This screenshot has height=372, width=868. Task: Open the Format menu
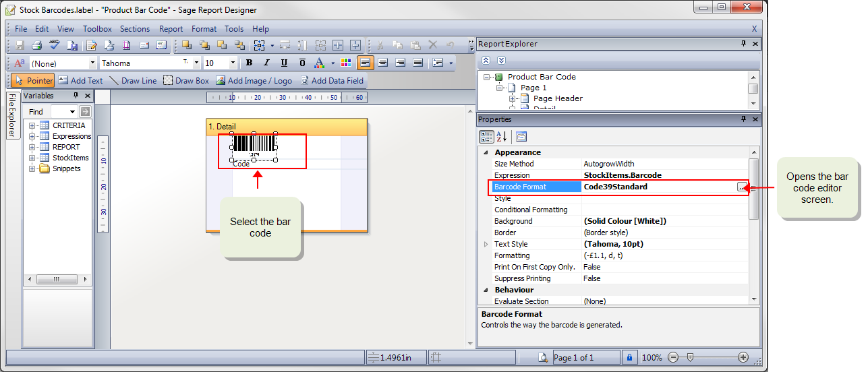[204, 29]
